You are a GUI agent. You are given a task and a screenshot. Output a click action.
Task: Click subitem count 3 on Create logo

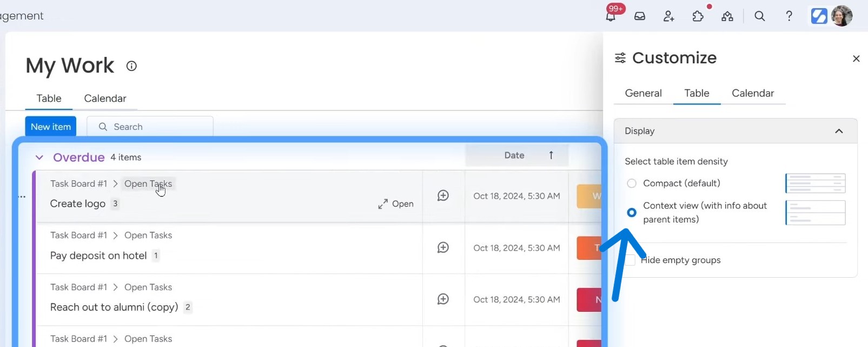115,204
